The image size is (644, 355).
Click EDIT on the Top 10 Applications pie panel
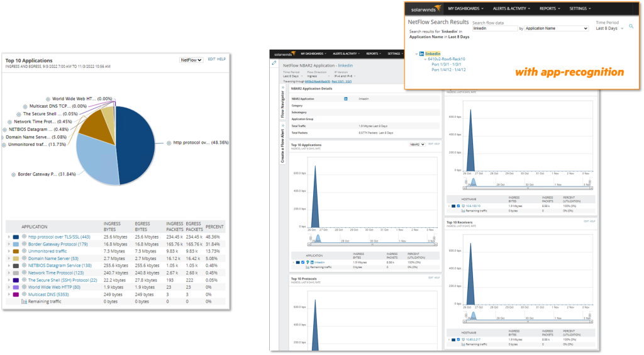211,59
